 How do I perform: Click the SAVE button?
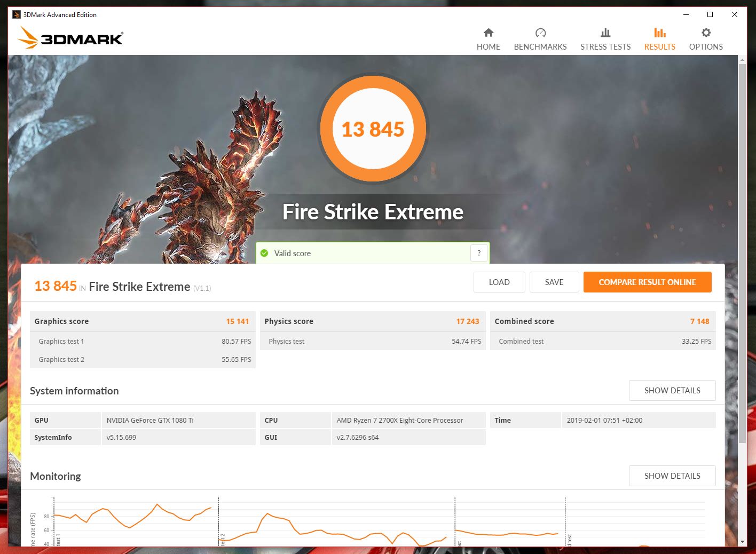[x=554, y=282]
